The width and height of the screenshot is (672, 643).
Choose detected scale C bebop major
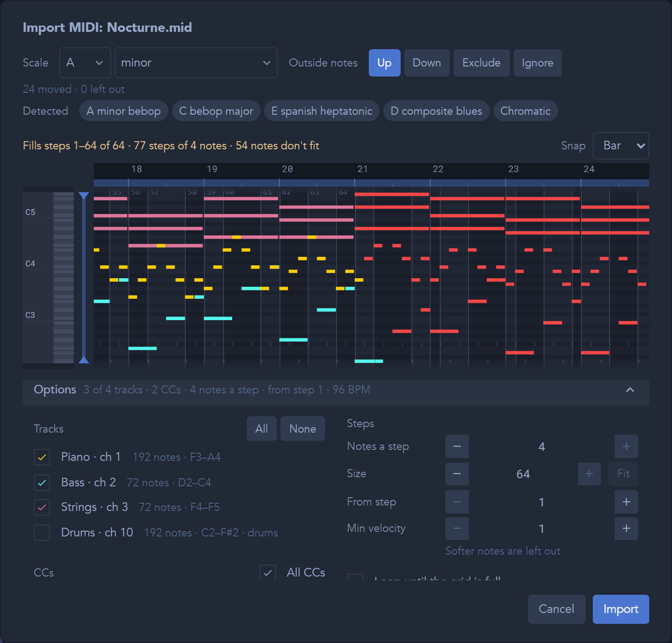coord(216,111)
